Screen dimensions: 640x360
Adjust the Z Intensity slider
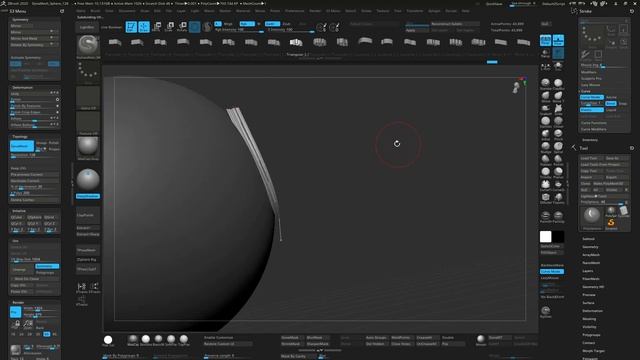tap(291, 30)
